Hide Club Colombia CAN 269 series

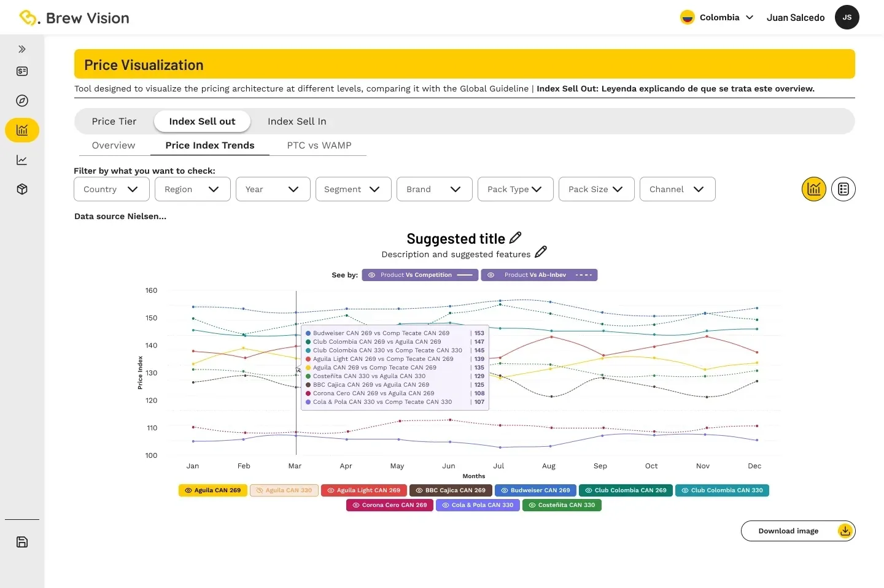626,490
